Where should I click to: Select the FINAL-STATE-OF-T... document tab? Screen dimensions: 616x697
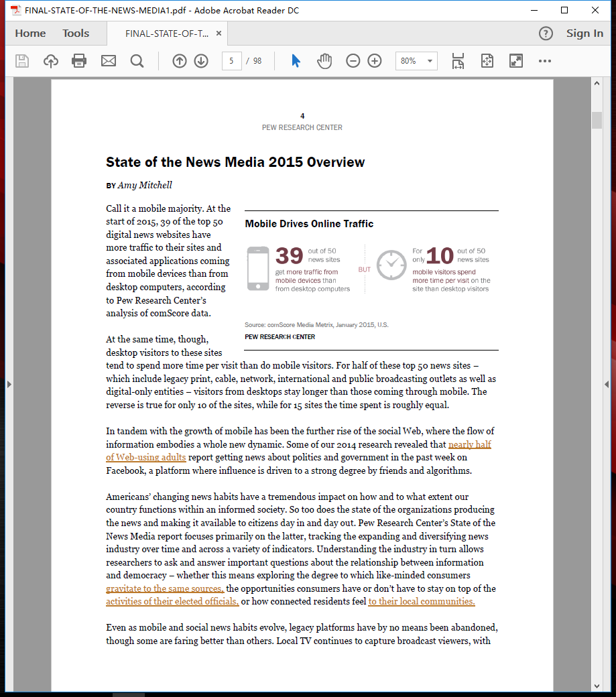(x=167, y=34)
